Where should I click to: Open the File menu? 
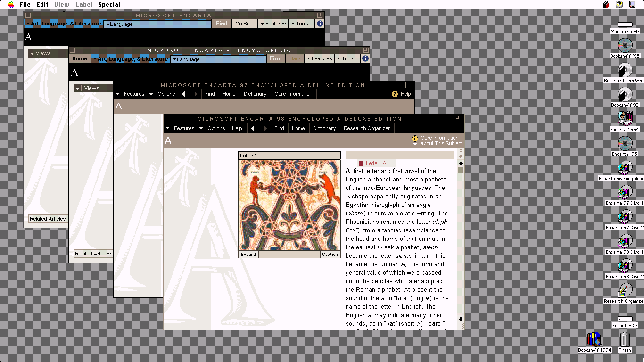[25, 4]
